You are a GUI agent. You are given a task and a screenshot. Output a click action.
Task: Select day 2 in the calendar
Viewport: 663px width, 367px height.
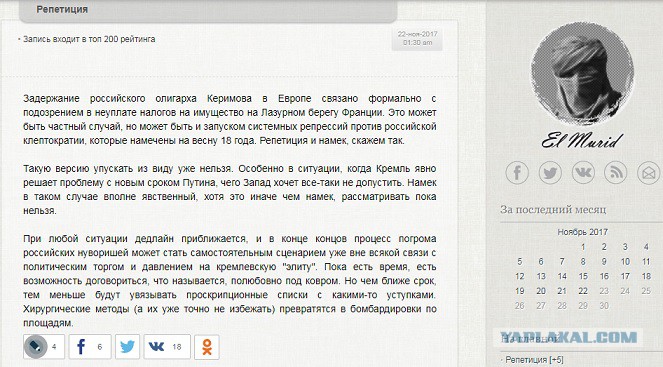[604, 247]
